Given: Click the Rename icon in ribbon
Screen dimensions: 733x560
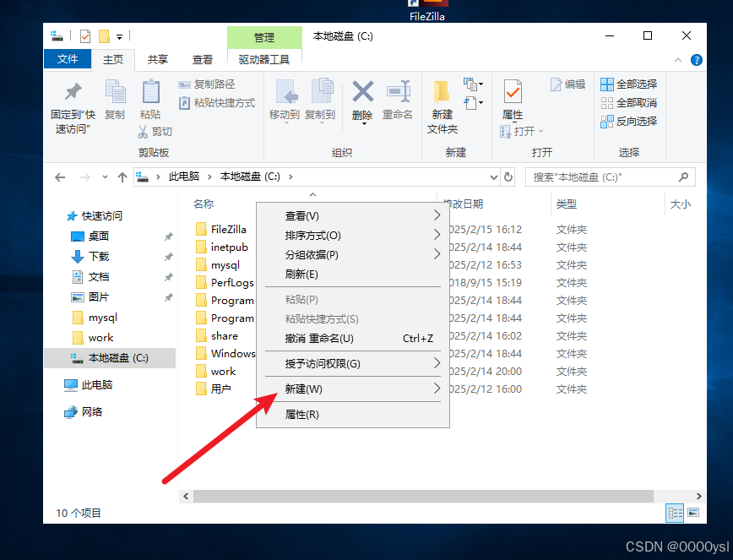Looking at the screenshot, I should pos(399,91).
